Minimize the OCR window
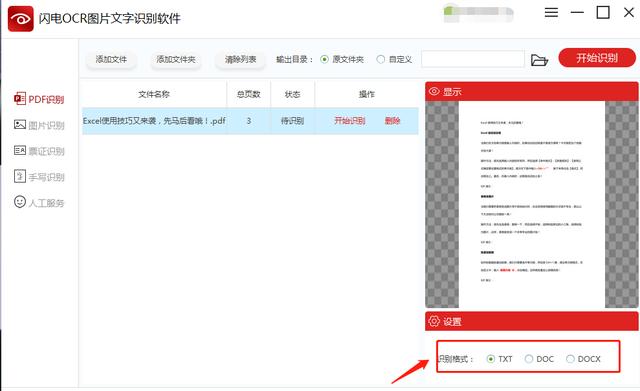Screen dimensions: 640x391 point(577,13)
